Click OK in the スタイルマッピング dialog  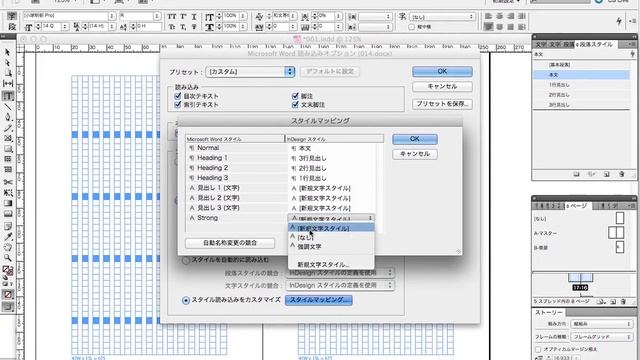[x=415, y=139]
